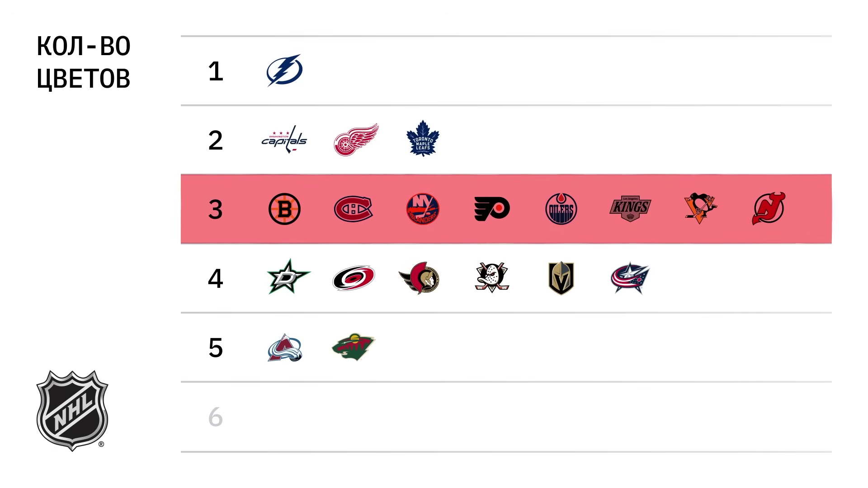This screenshot has height=488, width=868.
Task: Click the Boston Bruins logo
Action: [284, 209]
